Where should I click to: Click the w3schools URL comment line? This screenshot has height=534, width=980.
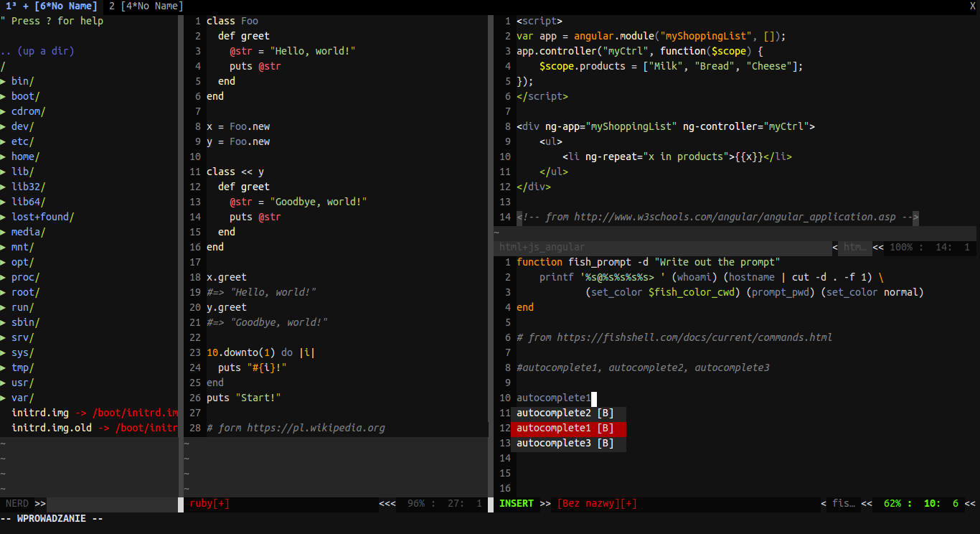point(717,217)
